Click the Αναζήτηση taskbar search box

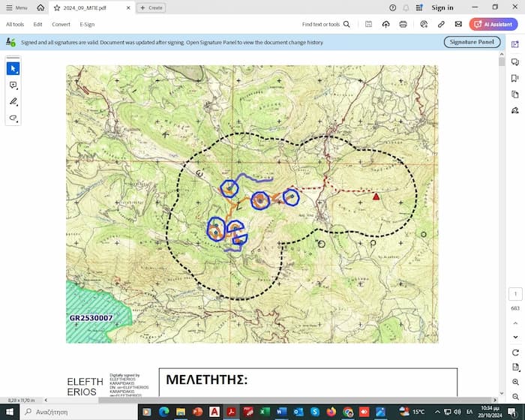click(79, 412)
